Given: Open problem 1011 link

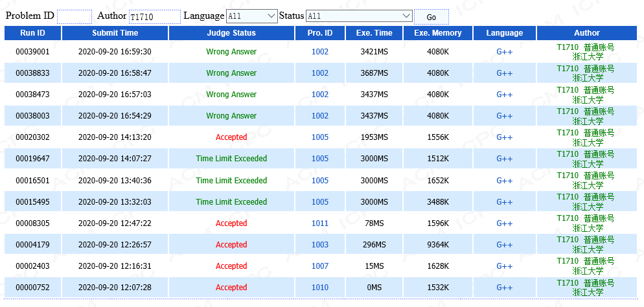Looking at the screenshot, I should [x=320, y=223].
